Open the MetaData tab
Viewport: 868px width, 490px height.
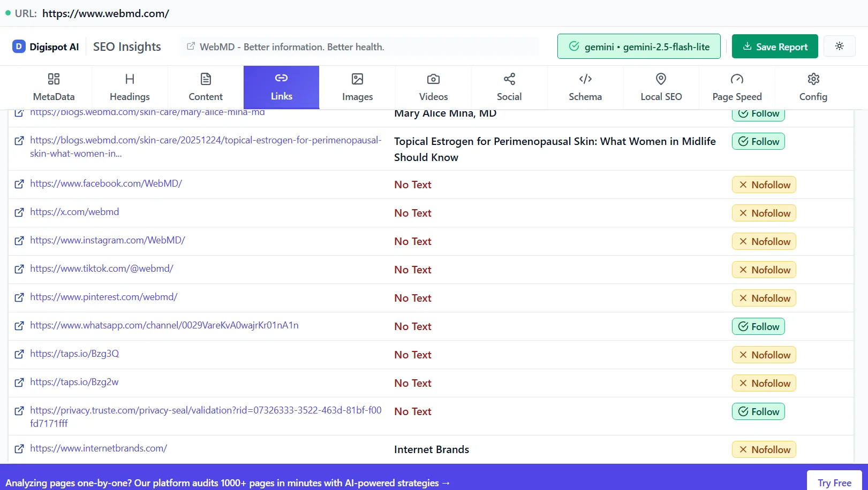click(x=54, y=88)
